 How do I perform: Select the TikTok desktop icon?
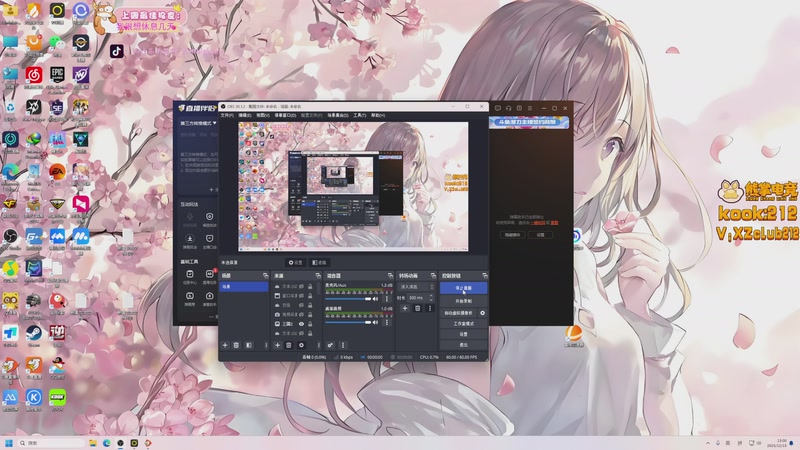(117, 51)
